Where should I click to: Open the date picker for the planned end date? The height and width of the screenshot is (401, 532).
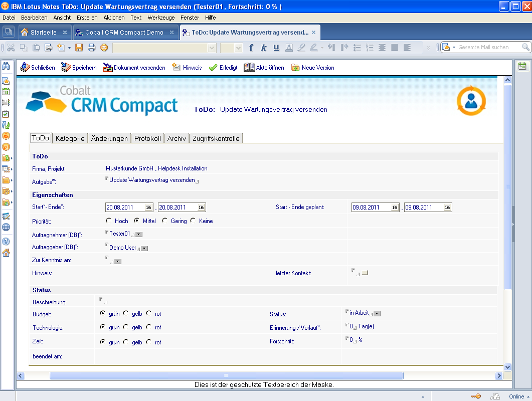pos(448,208)
